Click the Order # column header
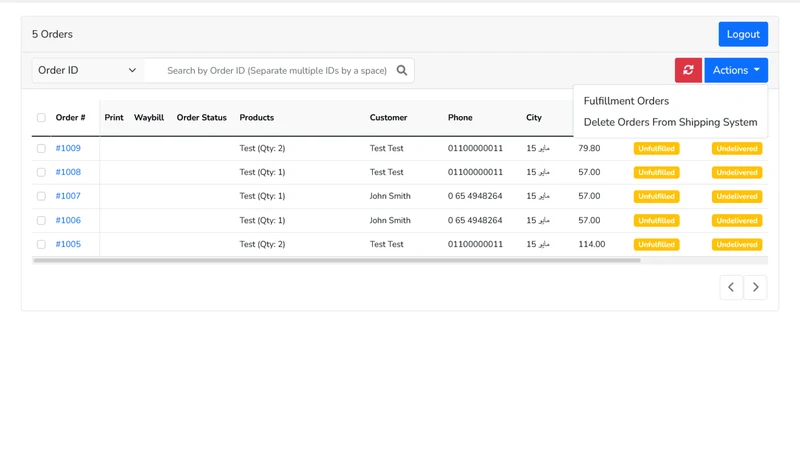Screen dimensions: 800x450 [x=70, y=117]
